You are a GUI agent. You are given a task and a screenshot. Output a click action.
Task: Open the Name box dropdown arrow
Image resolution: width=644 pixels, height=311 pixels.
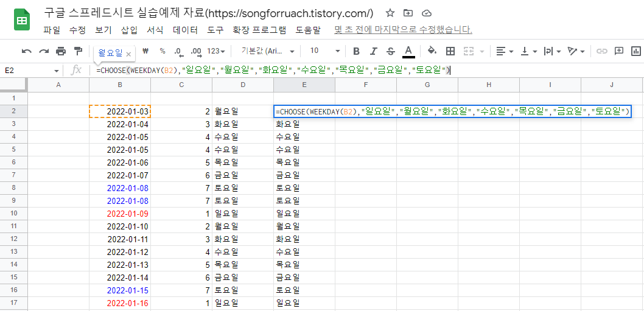[56, 71]
